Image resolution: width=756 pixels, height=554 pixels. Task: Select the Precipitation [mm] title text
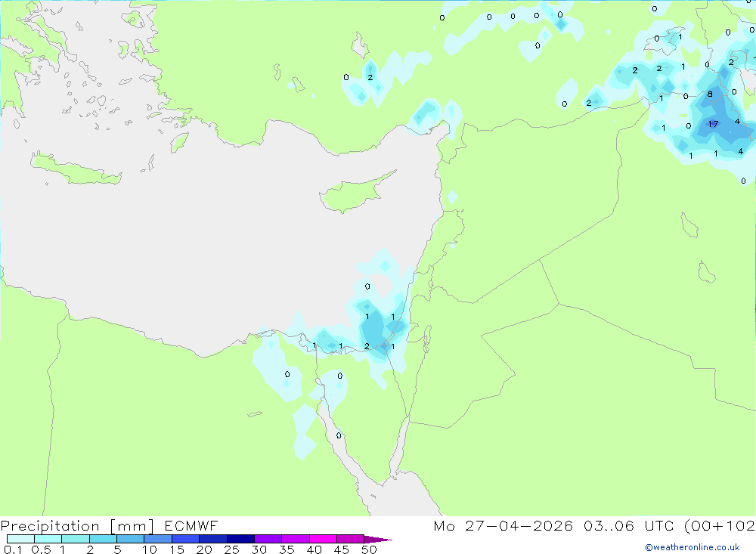click(x=77, y=525)
